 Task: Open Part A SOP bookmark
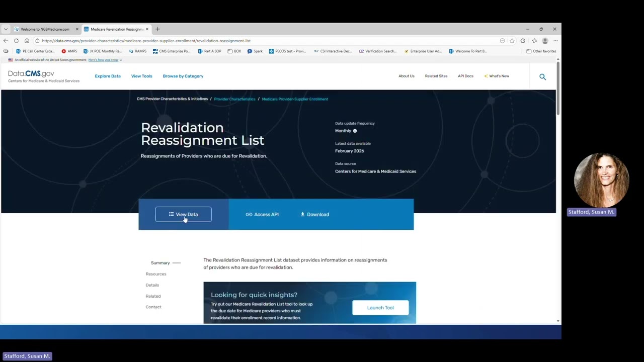click(x=209, y=51)
